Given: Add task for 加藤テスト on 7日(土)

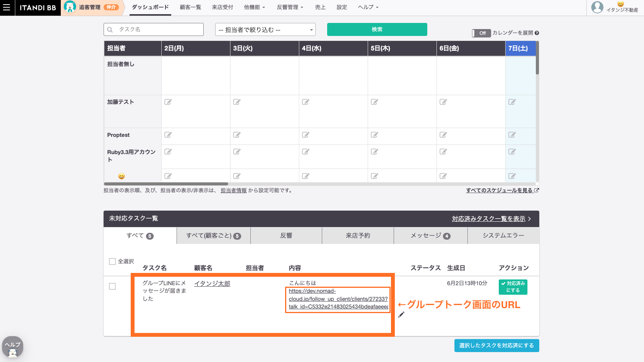Looking at the screenshot, I should pos(512,102).
